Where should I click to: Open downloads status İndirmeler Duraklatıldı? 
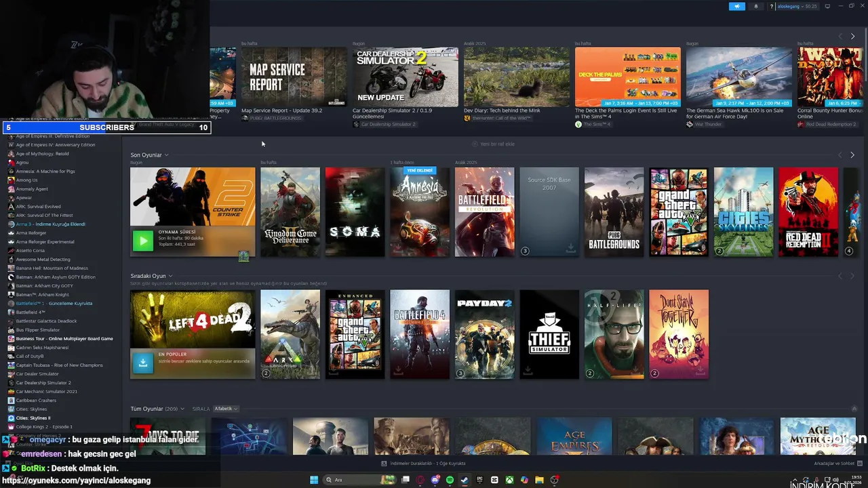(x=423, y=464)
